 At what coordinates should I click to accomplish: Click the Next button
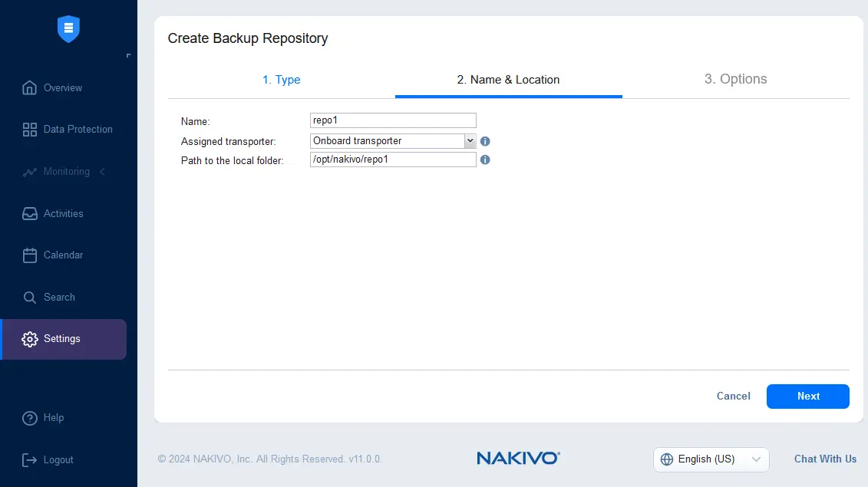pos(807,397)
